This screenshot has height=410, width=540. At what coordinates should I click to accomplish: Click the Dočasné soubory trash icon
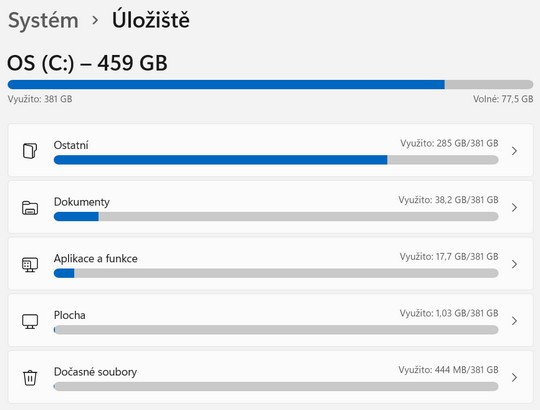[30, 378]
